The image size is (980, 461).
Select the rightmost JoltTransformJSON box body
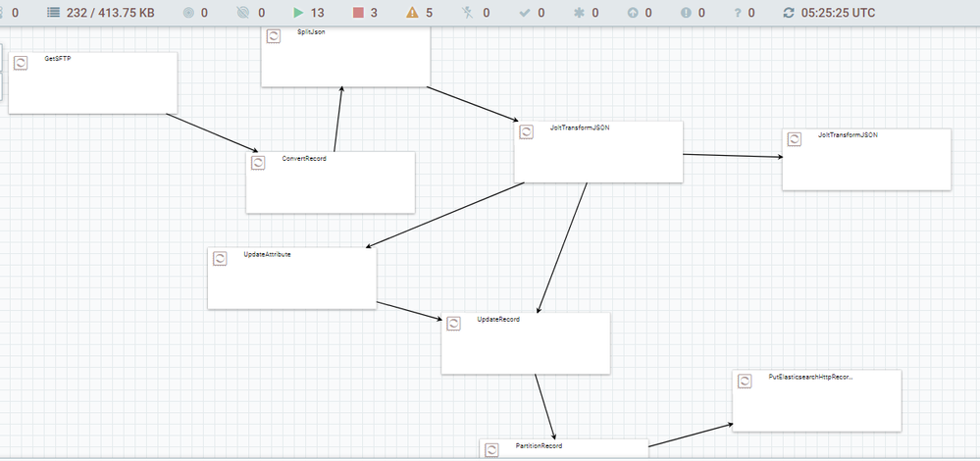pyautogui.click(x=867, y=159)
